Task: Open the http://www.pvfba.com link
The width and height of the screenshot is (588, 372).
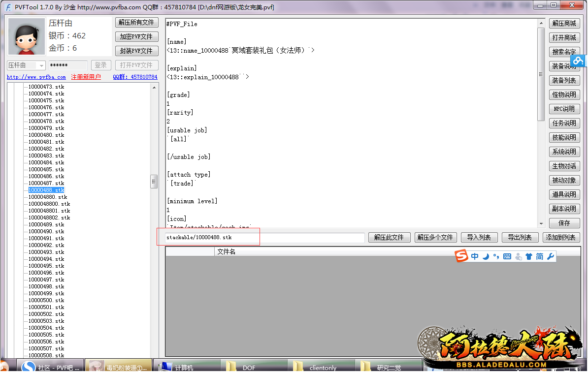Action: (x=36, y=77)
